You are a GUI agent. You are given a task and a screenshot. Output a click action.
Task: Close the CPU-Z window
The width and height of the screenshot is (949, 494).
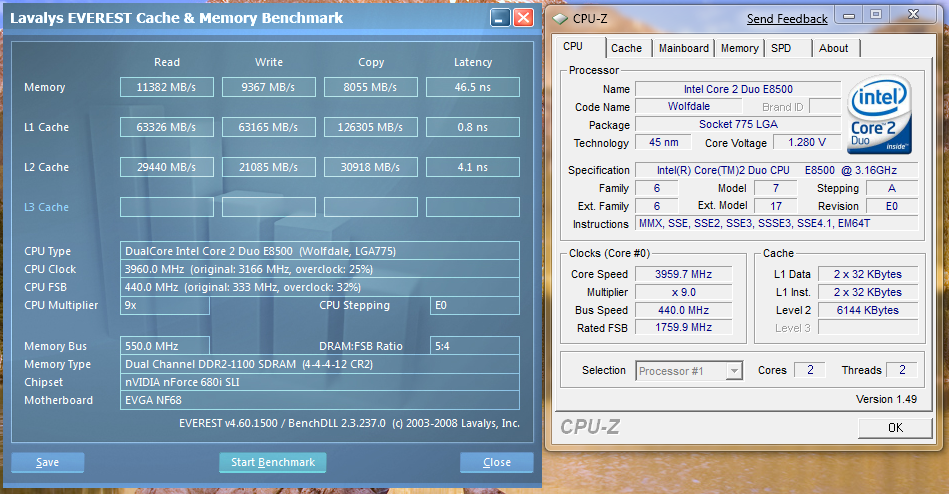(x=914, y=15)
